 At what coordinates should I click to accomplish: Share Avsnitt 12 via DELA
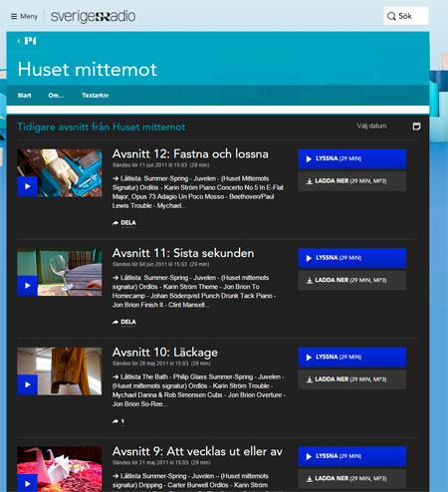point(124,223)
